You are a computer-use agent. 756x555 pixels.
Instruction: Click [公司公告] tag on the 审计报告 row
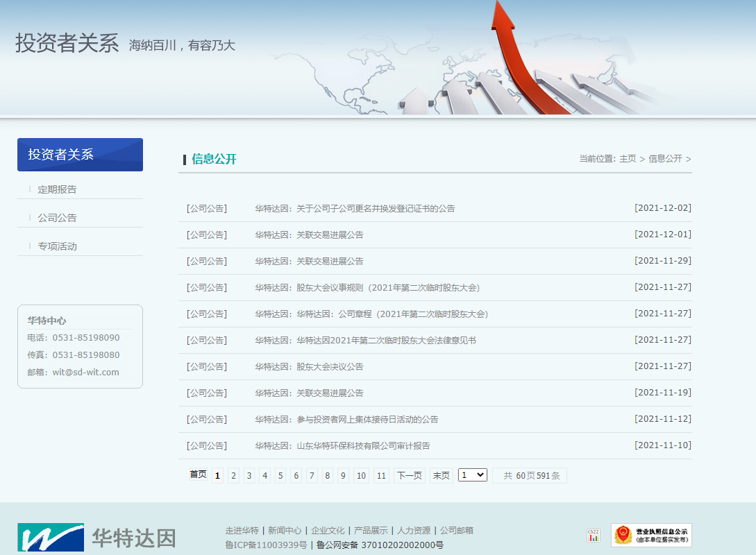pos(207,446)
